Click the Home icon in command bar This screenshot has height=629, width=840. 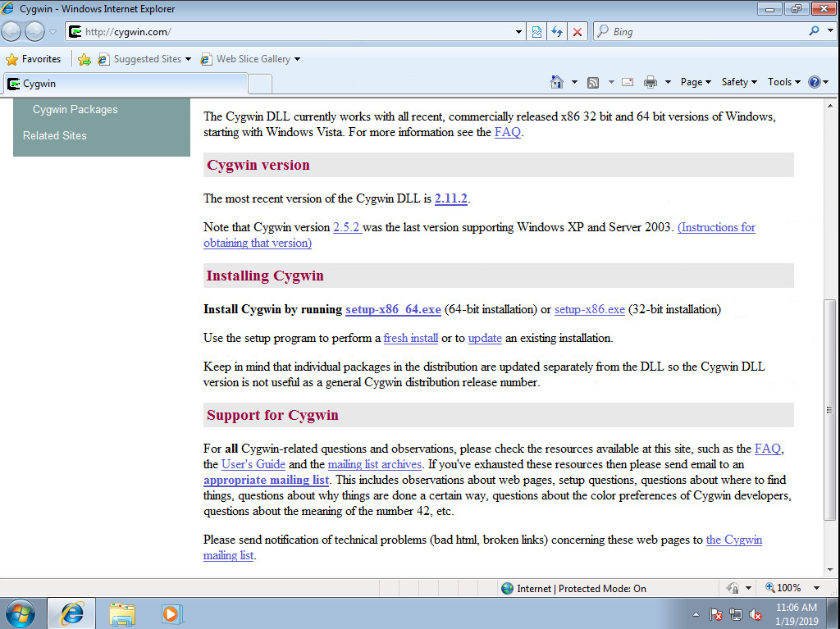[x=557, y=82]
